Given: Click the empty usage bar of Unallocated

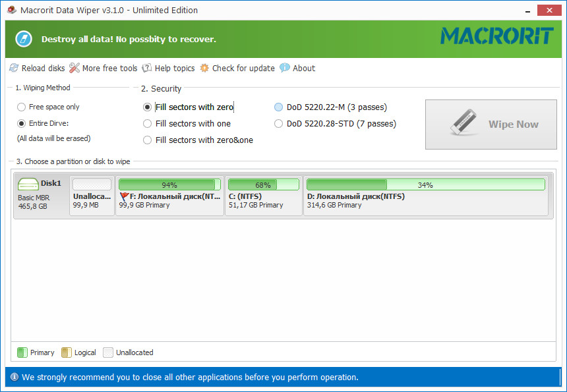Looking at the screenshot, I should pyautogui.click(x=92, y=184).
